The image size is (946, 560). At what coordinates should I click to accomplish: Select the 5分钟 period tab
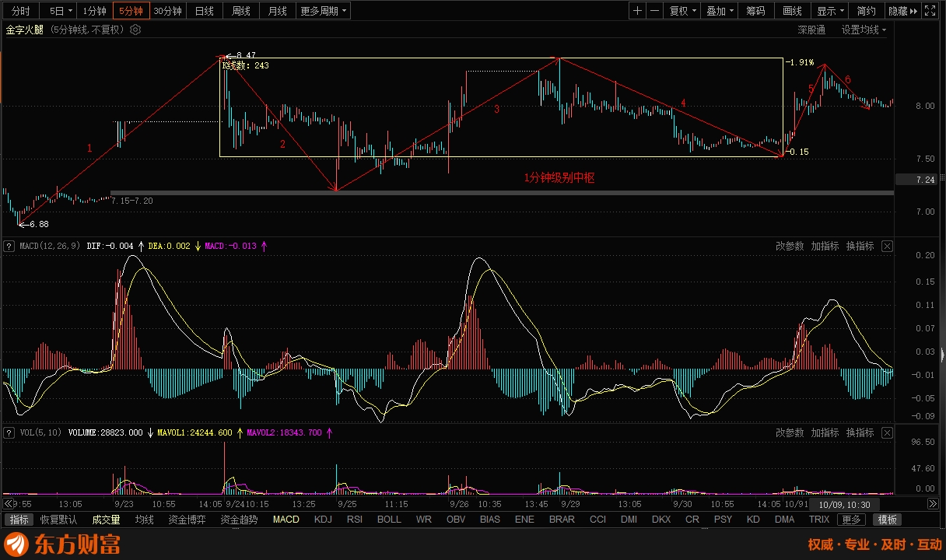pyautogui.click(x=130, y=11)
